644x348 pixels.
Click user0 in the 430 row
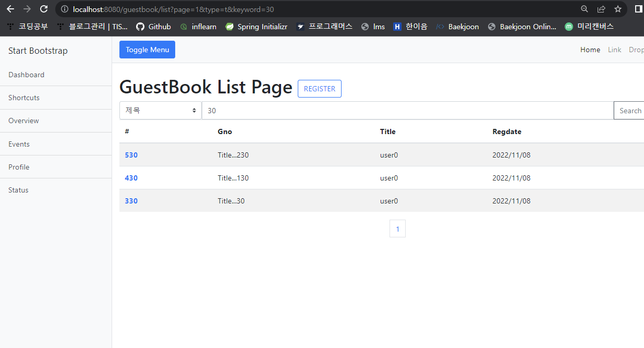(389, 178)
